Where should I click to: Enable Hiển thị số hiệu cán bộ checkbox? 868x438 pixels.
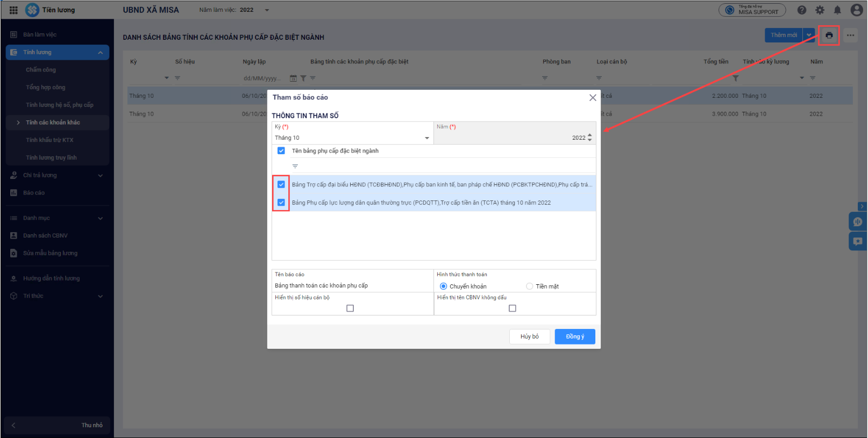tap(350, 308)
